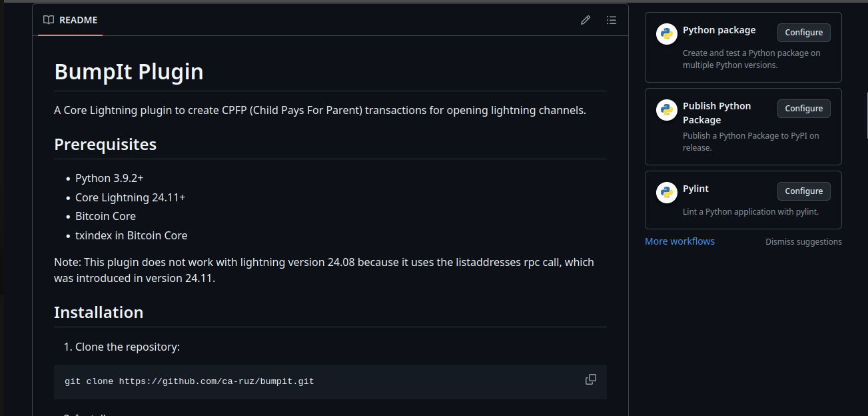
Task: Click the book icon beside README
Action: pyautogui.click(x=49, y=20)
